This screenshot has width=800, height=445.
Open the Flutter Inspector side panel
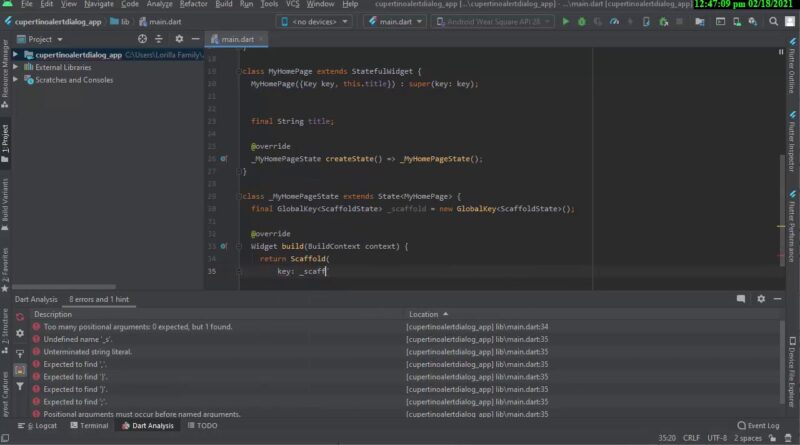coord(792,141)
